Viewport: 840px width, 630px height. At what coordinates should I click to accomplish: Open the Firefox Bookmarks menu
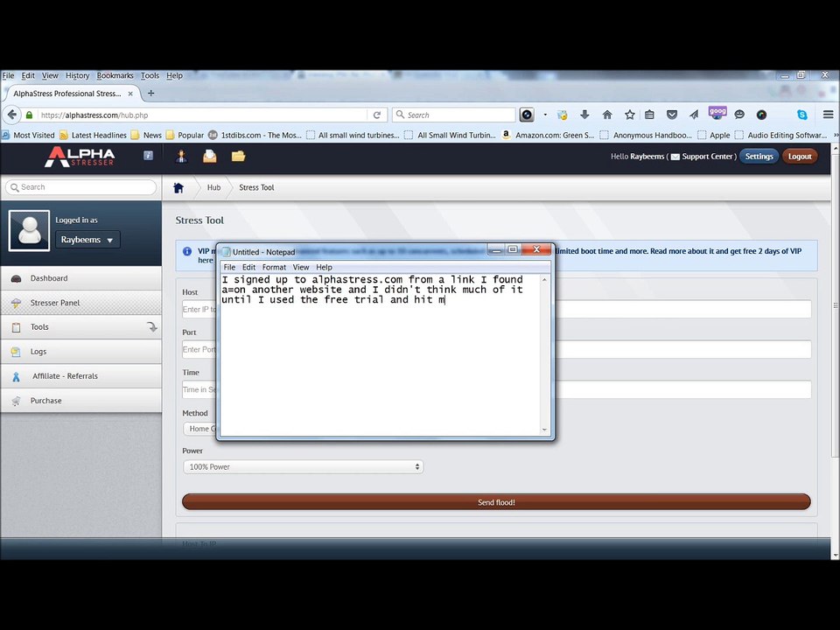pos(115,75)
